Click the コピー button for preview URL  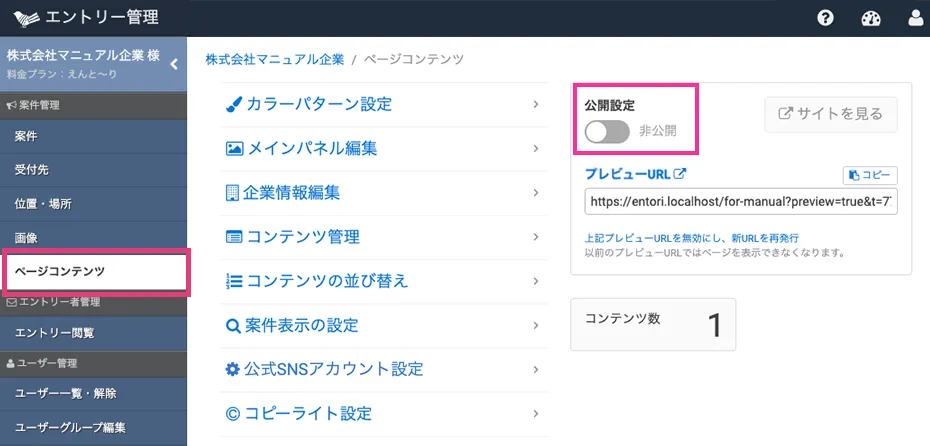(870, 176)
